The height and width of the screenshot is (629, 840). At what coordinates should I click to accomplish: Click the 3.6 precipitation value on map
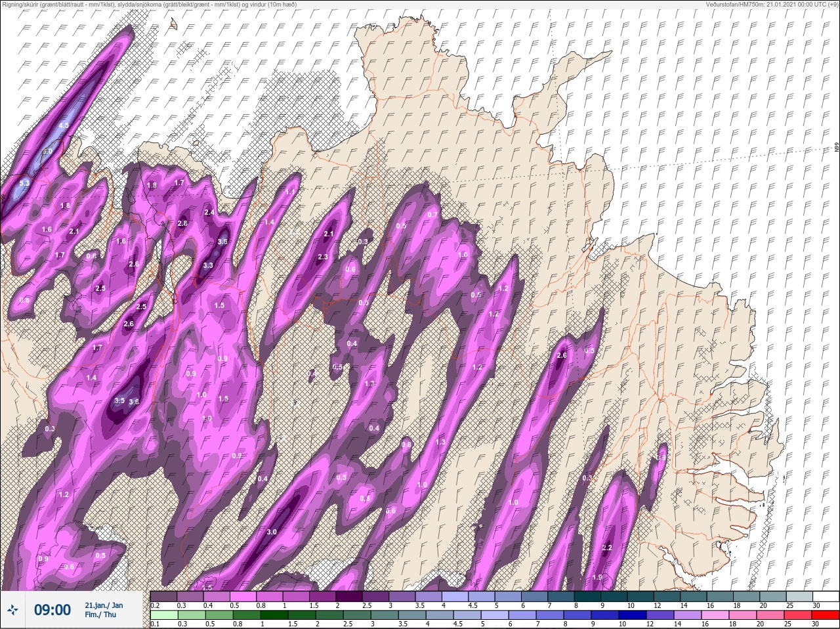click(134, 402)
